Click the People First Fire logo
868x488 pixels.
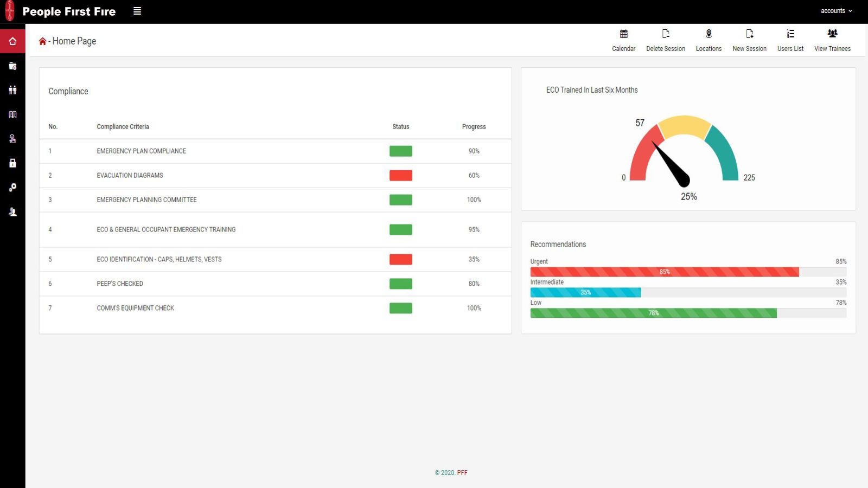(61, 11)
